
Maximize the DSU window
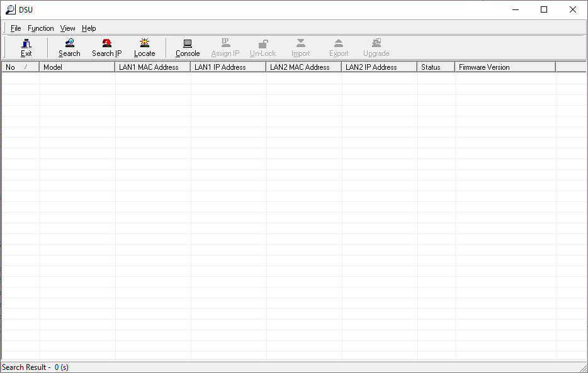pos(544,9)
